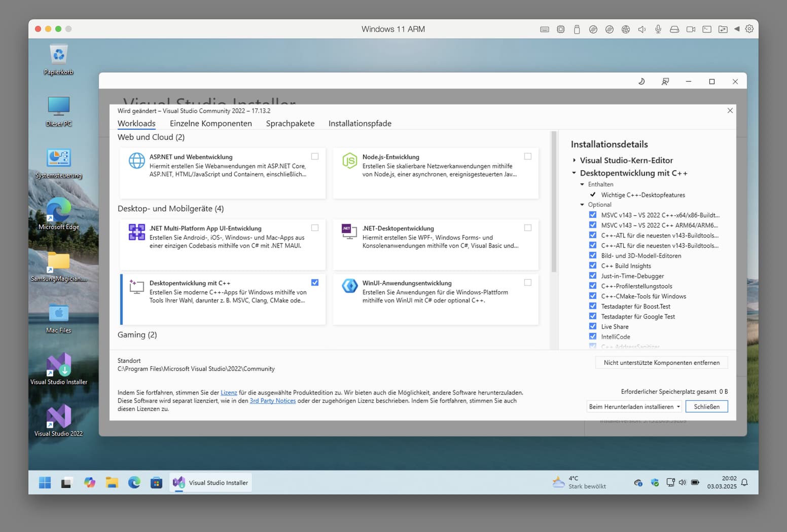
Task: Open the 3rd Party Notices link
Action: 273,401
